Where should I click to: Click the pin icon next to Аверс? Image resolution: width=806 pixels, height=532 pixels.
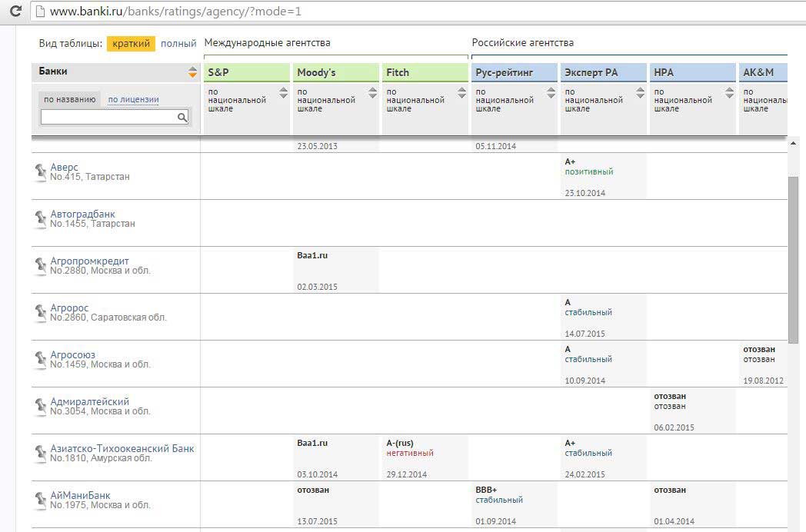[x=41, y=172]
